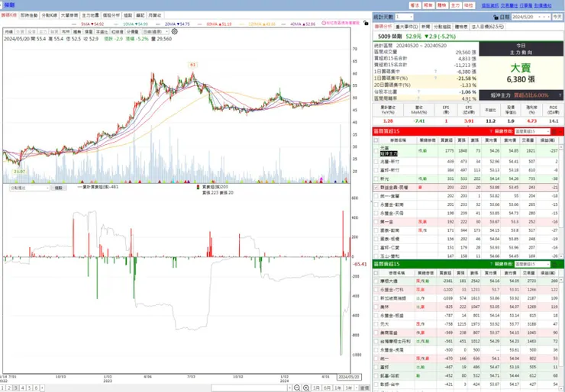Zoom in the chart with the plus magnifier

(306, 387)
